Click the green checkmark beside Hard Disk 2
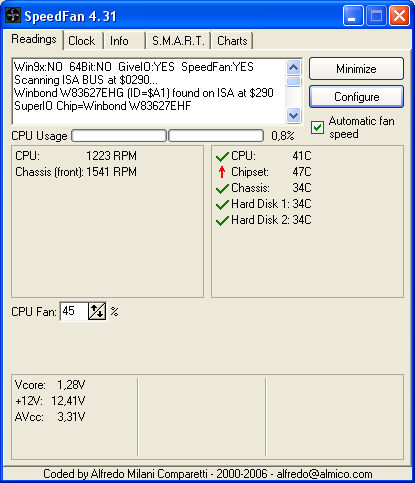 (x=222, y=220)
